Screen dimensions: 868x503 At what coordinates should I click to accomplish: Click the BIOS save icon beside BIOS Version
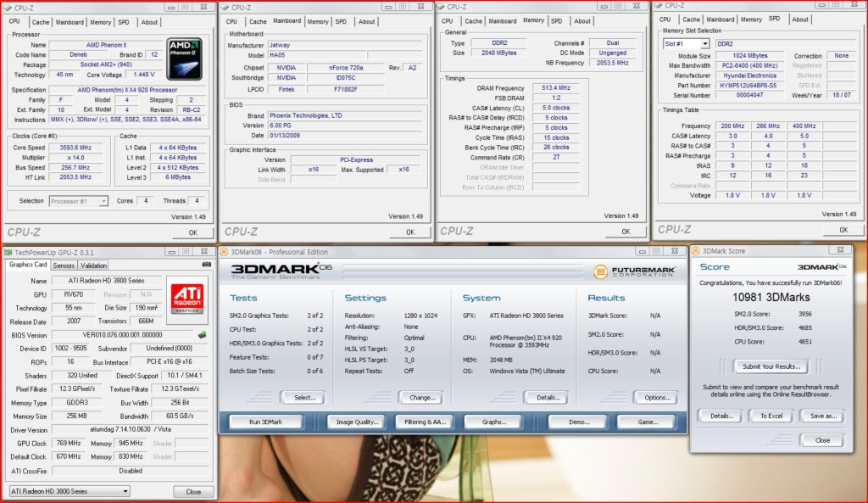tap(202, 334)
